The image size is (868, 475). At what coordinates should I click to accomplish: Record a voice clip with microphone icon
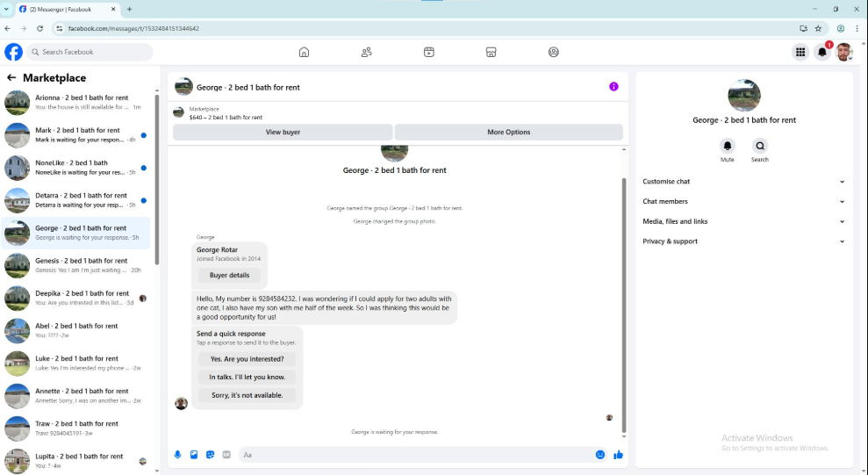[177, 455]
